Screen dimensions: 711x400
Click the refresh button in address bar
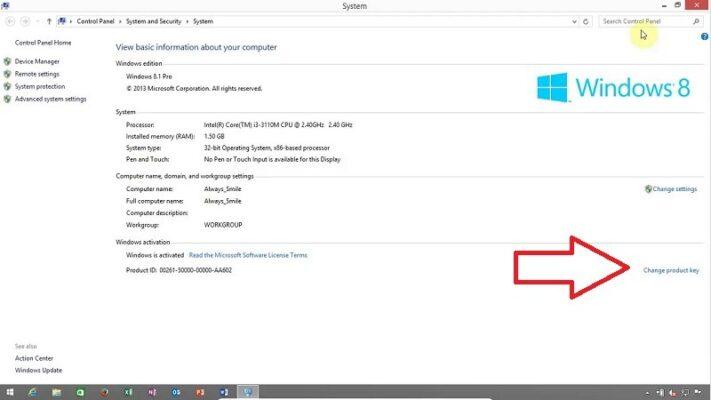point(586,21)
